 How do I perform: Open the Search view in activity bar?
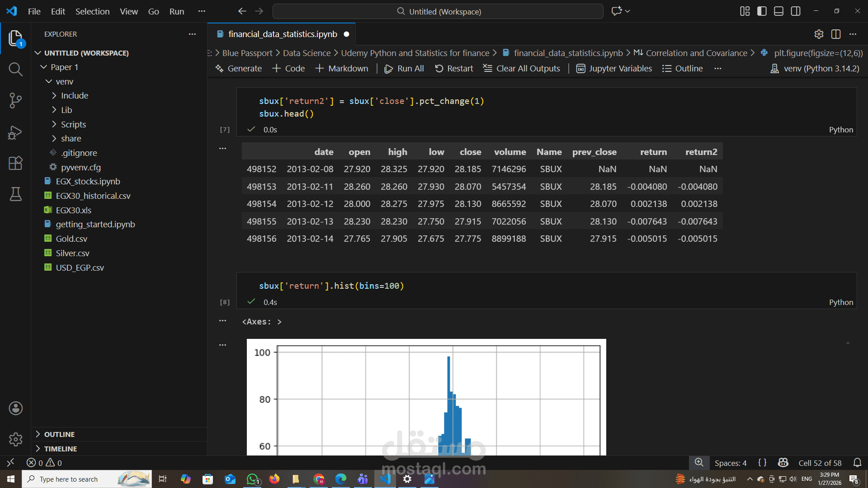pyautogui.click(x=15, y=69)
